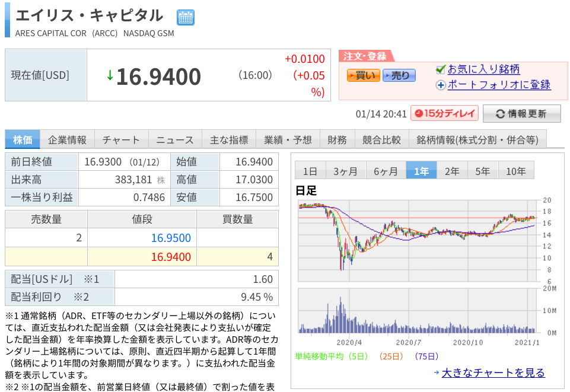This screenshot has height=392, width=570.
Task: Click the 01/14 20:41 timestamp
Action: click(x=381, y=114)
